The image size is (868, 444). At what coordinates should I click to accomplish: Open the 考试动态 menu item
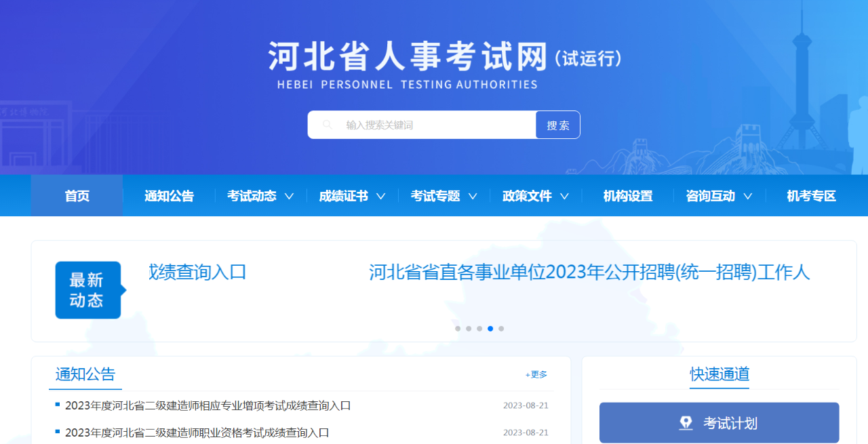click(252, 196)
